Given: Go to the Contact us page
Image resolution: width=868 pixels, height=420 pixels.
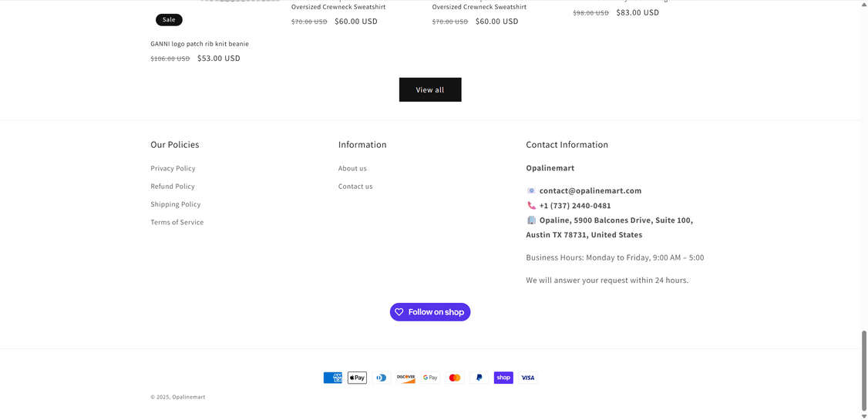Looking at the screenshot, I should click(x=355, y=186).
